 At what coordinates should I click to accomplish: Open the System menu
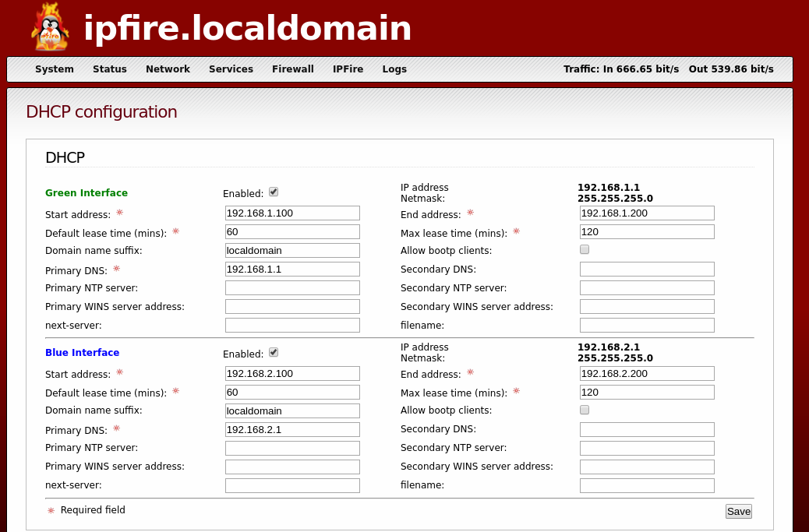pyautogui.click(x=55, y=69)
